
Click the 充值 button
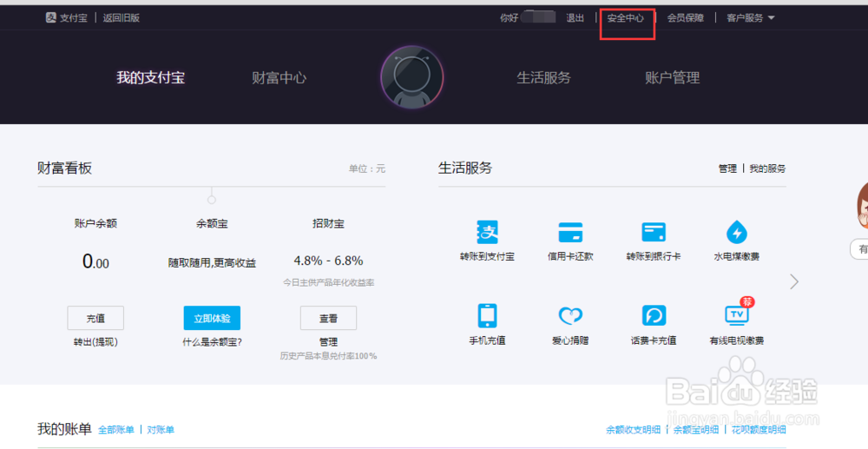(95, 319)
